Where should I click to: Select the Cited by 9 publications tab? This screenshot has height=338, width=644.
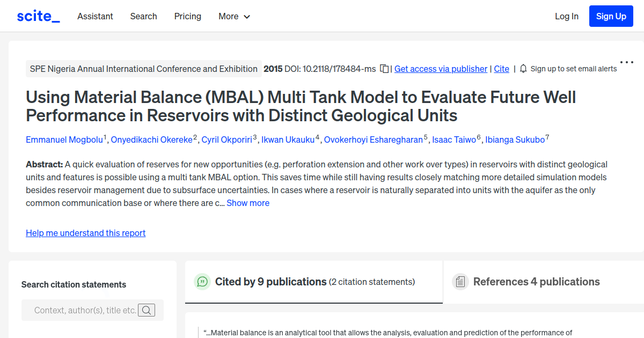(270, 281)
